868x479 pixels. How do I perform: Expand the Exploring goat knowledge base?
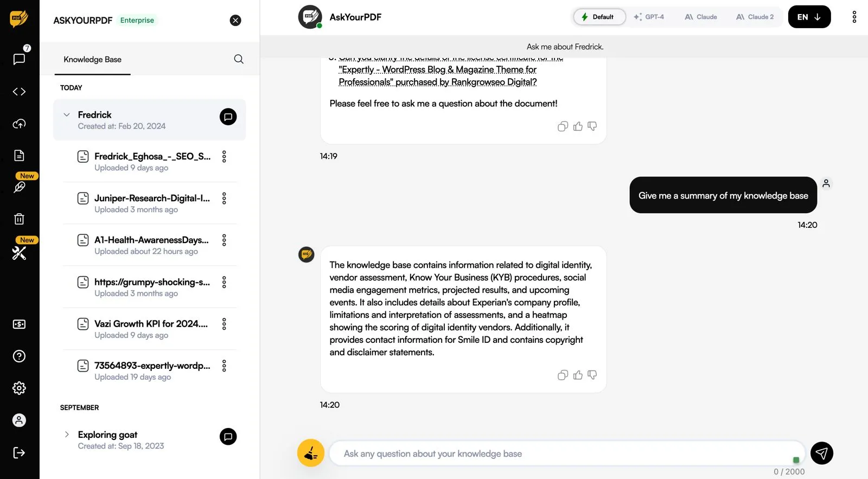67,435
